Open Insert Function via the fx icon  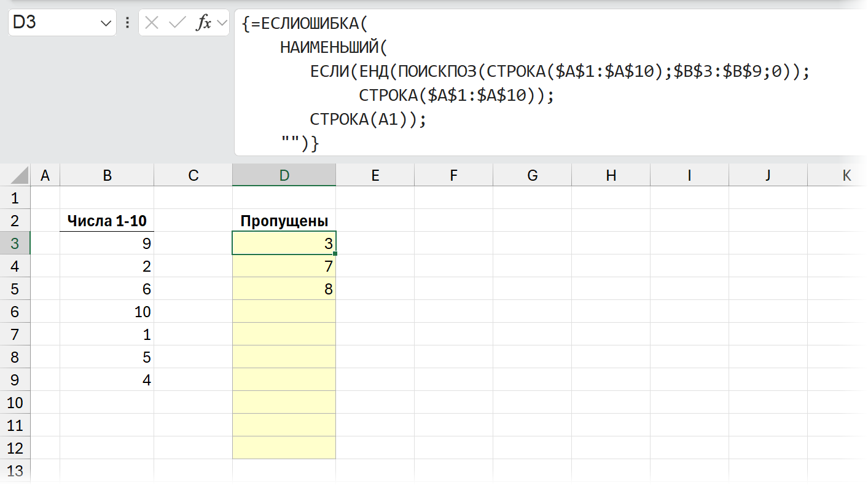pos(203,23)
